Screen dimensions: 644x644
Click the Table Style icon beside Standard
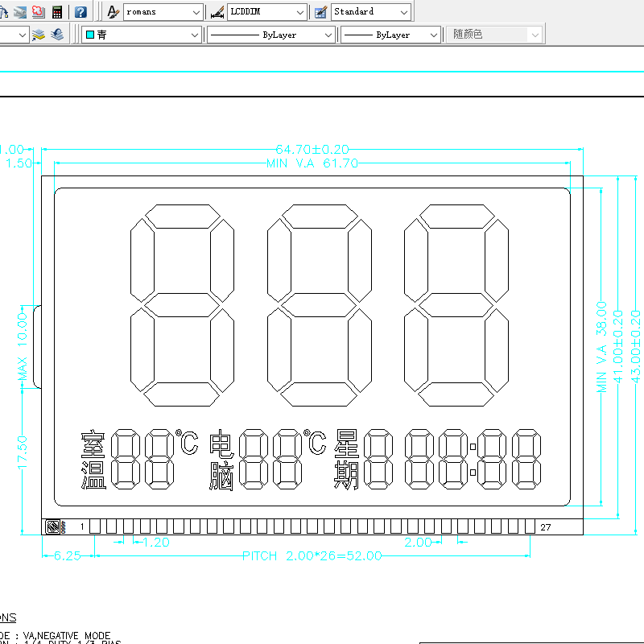[319, 11]
